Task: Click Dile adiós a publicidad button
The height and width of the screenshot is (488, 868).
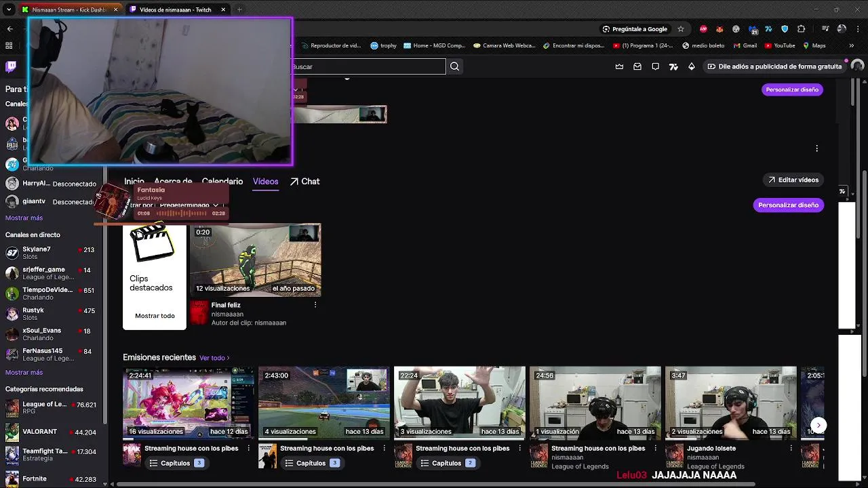Action: click(774, 66)
